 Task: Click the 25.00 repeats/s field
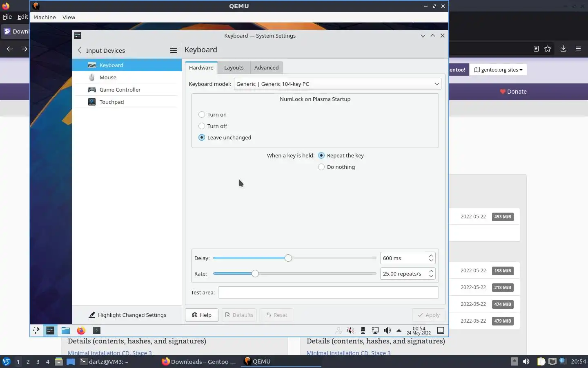click(404, 274)
